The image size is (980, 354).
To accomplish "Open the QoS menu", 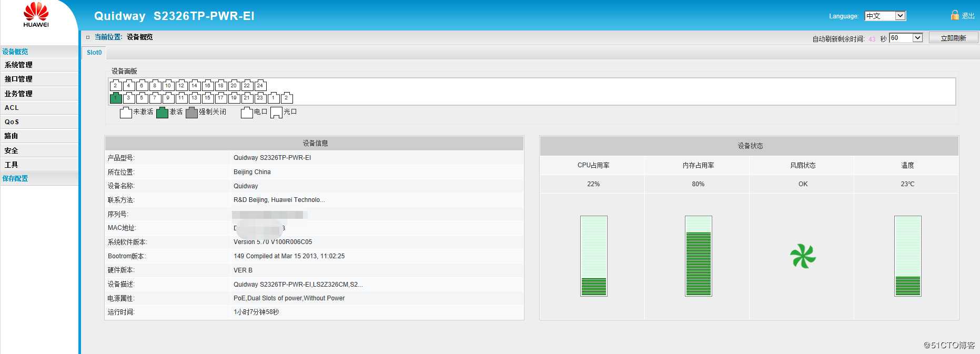I will pos(39,122).
